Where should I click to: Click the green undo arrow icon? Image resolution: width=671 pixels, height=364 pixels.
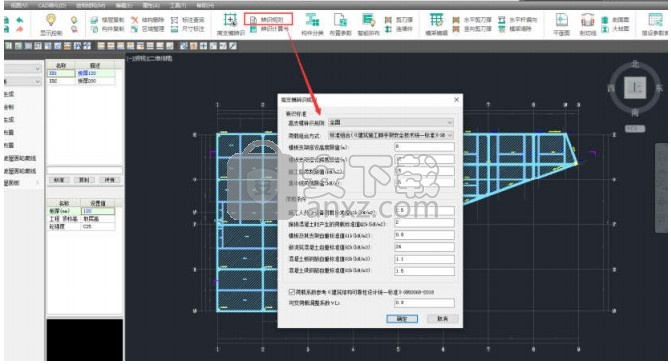coord(20,20)
